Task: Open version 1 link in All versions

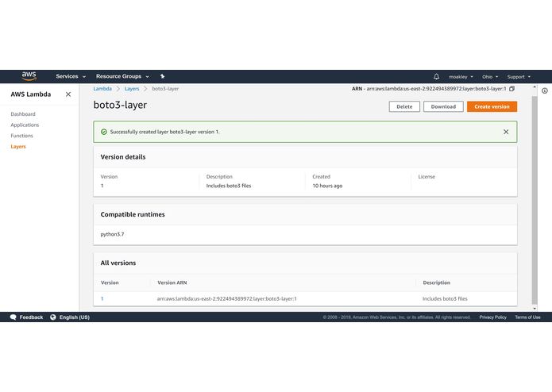Action: coord(102,298)
